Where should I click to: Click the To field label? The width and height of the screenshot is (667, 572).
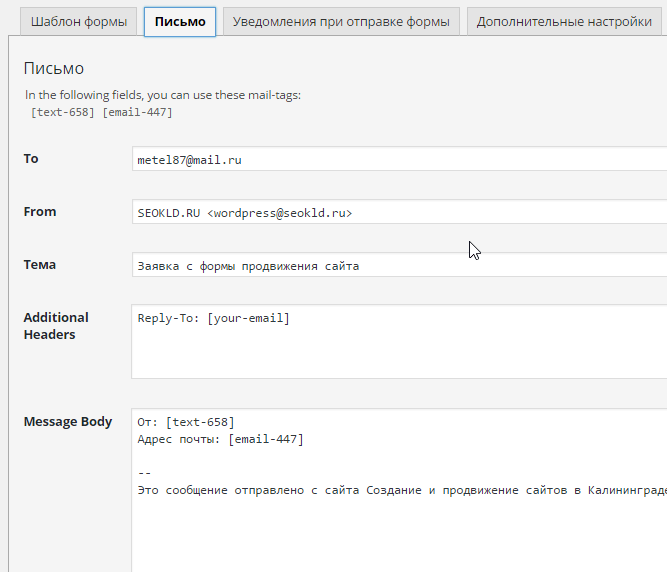[31, 159]
